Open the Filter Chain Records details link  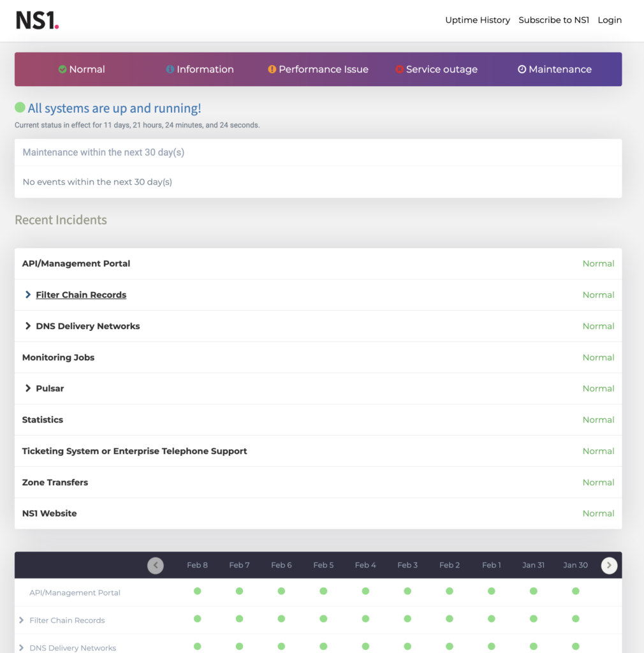coord(80,295)
